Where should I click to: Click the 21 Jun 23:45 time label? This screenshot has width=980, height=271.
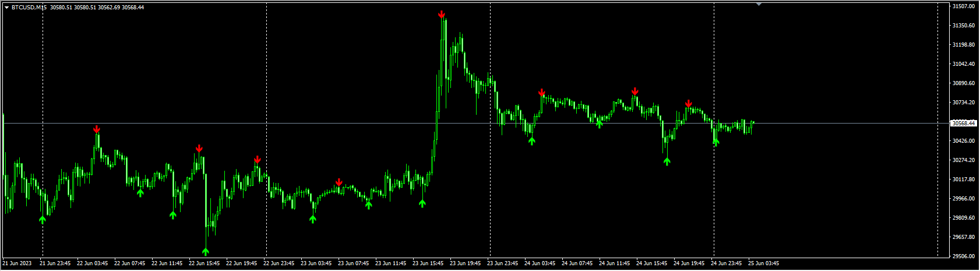55,263
